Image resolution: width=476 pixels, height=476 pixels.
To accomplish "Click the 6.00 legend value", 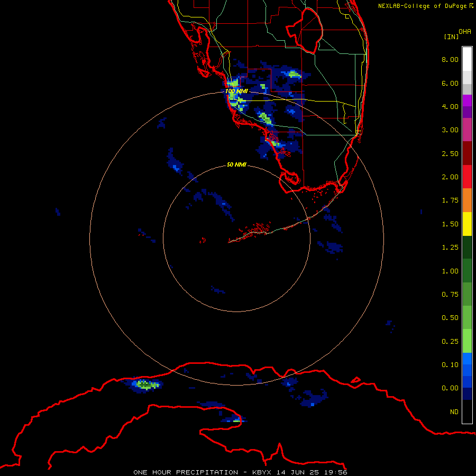I will point(450,83).
